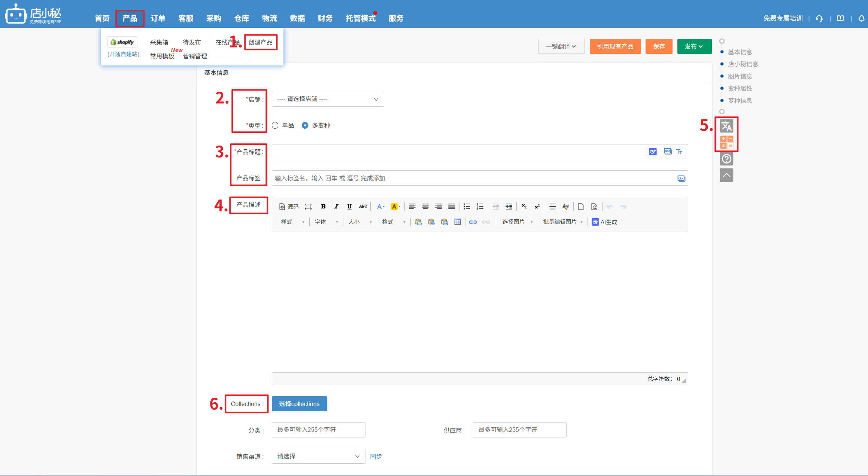Insert a table into description
868x476 pixels.
(457, 222)
